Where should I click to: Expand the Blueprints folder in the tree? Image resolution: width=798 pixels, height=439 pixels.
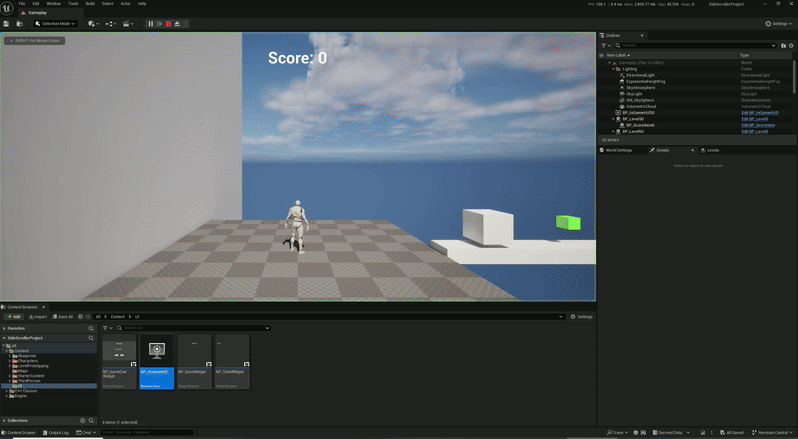10,356
